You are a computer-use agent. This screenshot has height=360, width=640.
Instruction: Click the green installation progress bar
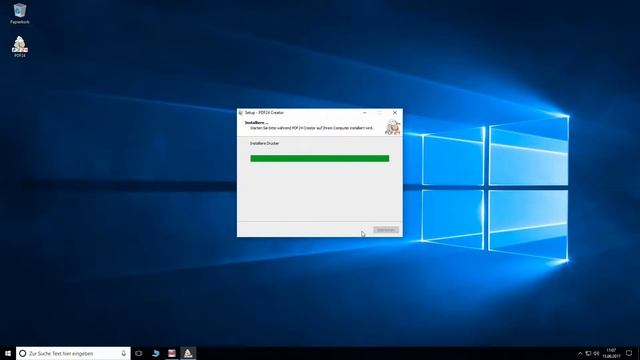[320, 158]
